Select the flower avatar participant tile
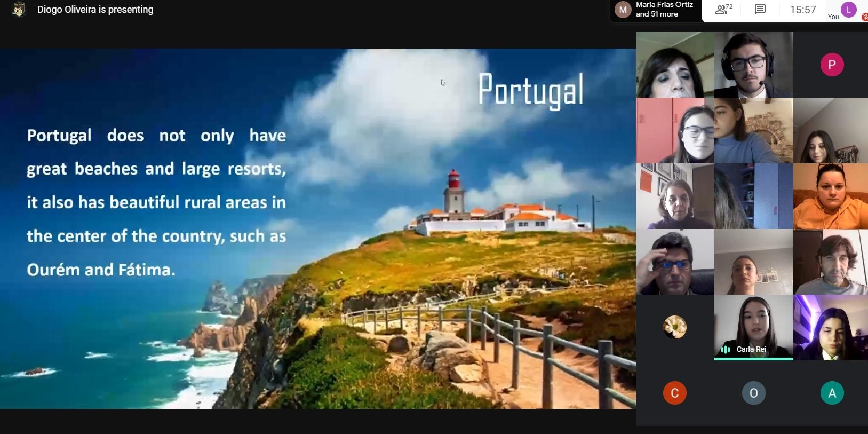 (674, 327)
